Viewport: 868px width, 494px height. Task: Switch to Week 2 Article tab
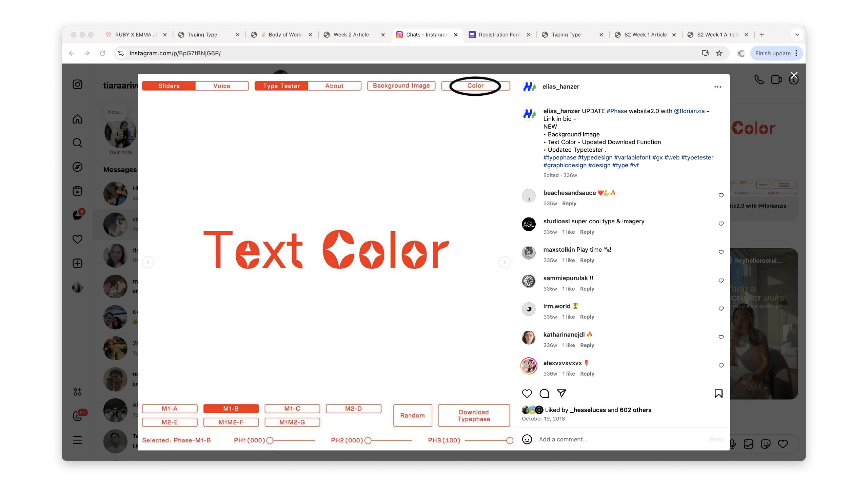pyautogui.click(x=354, y=35)
